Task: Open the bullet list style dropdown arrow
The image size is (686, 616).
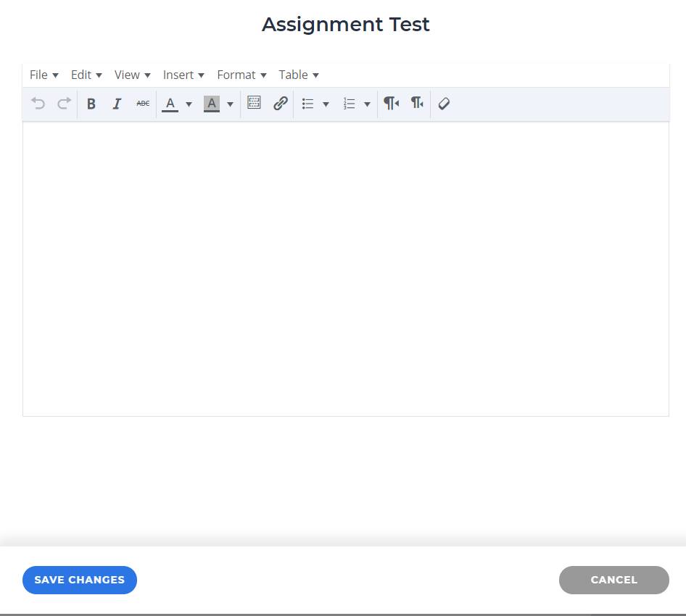Action: (326, 104)
